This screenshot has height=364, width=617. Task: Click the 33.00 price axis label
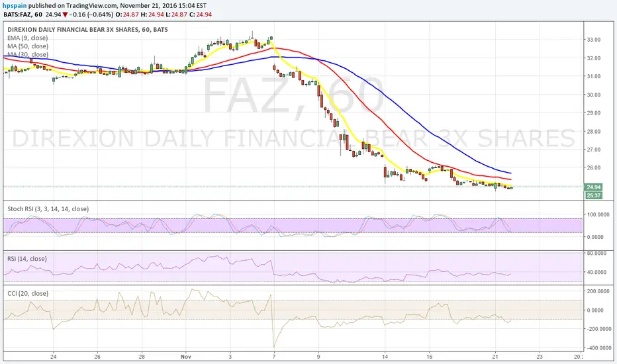pos(594,40)
